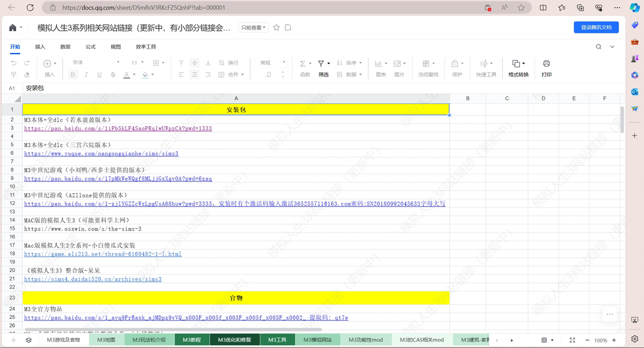Expand the 只能查看 permission dropdown
644x348 pixels.
point(253,28)
